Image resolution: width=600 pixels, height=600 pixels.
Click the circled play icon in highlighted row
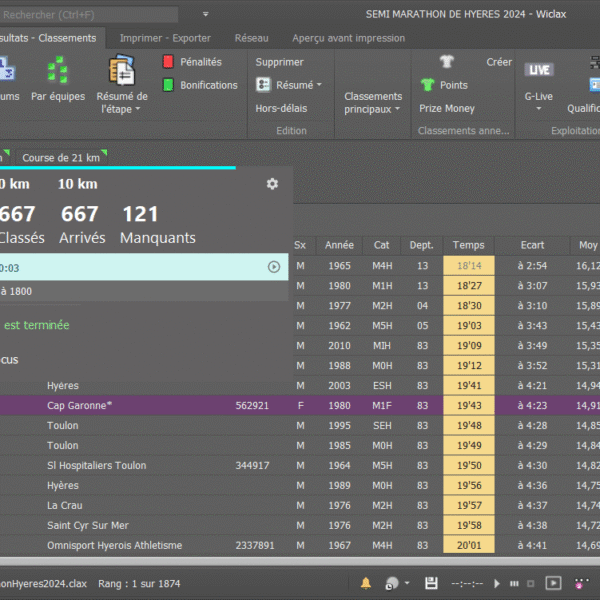(x=274, y=267)
